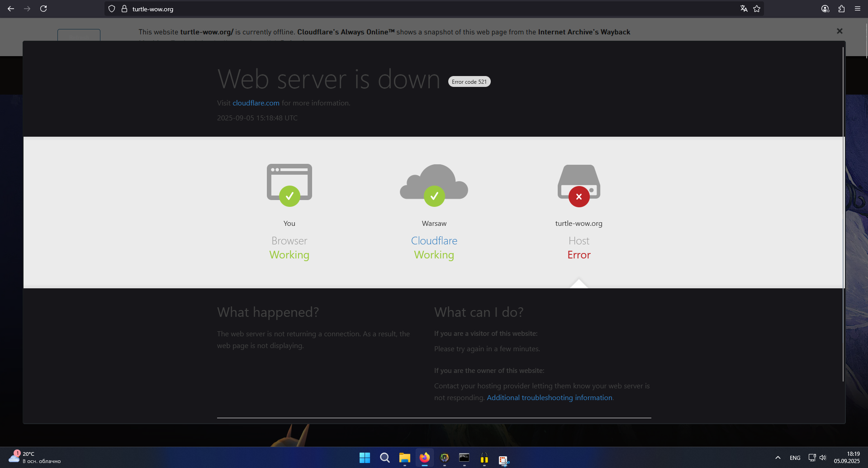Go back using the browser back arrow
The width and height of the screenshot is (868, 468).
click(x=11, y=9)
